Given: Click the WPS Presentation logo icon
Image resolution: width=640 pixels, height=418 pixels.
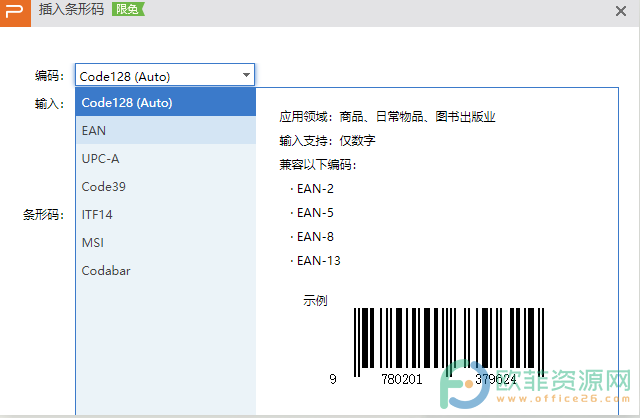Looking at the screenshot, I should click(x=15, y=13).
